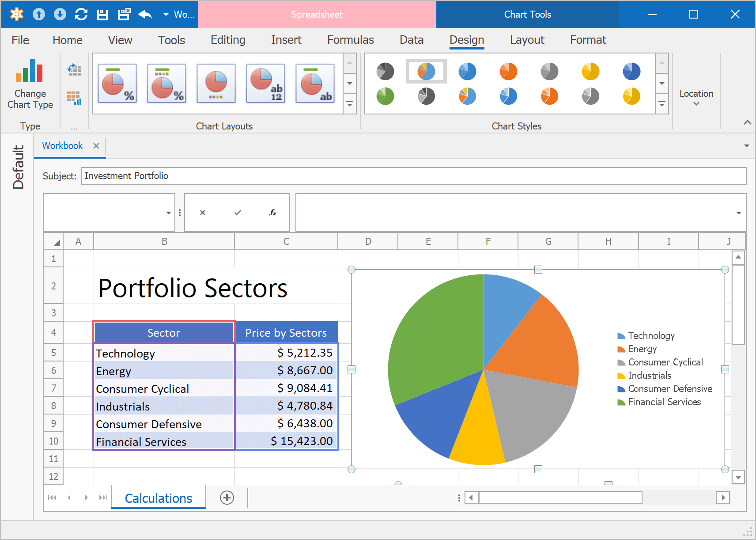
Task: Click the Save icon in the title bar
Action: click(x=102, y=15)
